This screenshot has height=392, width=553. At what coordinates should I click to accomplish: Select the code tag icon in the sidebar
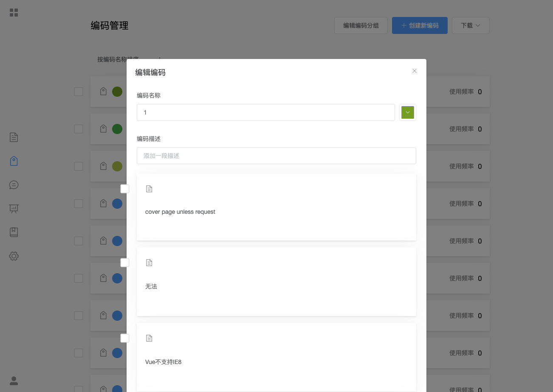tap(14, 161)
